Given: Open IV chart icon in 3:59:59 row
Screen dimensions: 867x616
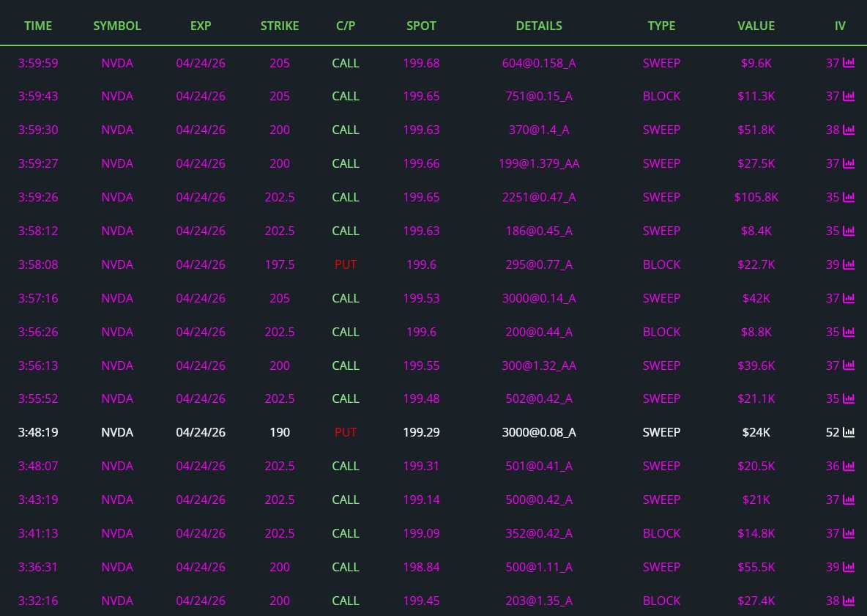Looking at the screenshot, I should point(848,62).
